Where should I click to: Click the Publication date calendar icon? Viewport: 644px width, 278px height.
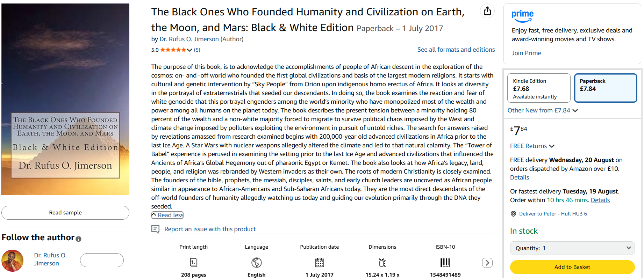point(319,262)
